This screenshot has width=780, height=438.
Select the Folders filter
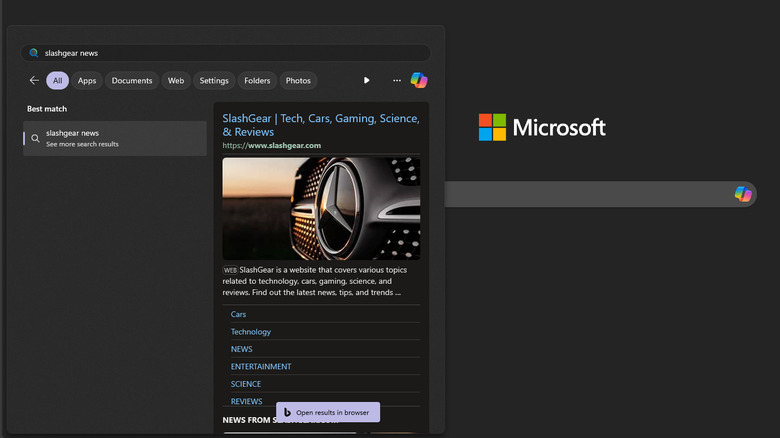pos(257,81)
